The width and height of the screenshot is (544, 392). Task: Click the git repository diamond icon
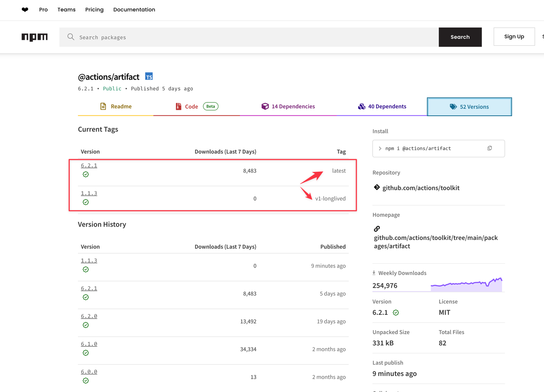click(377, 187)
